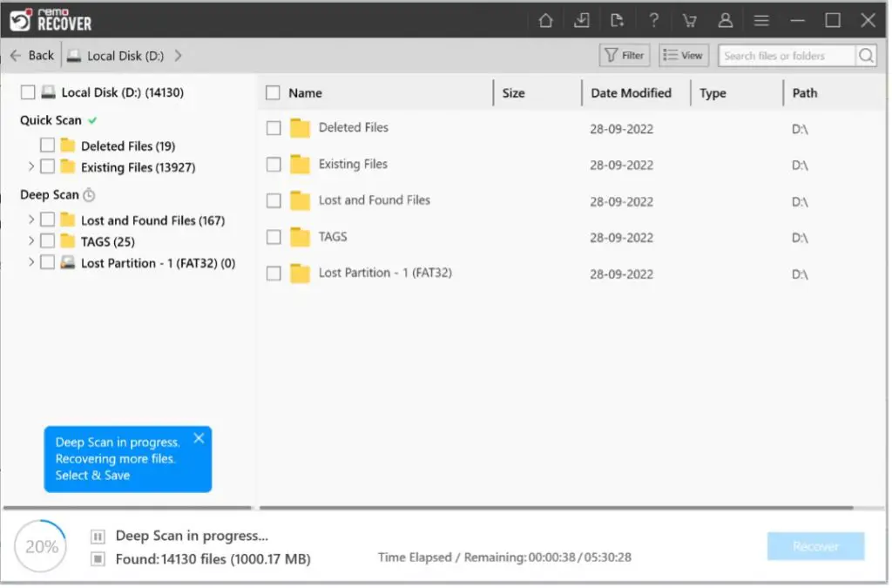Check Deleted Files (19) in tree
This screenshot has height=588, width=892.
point(48,145)
